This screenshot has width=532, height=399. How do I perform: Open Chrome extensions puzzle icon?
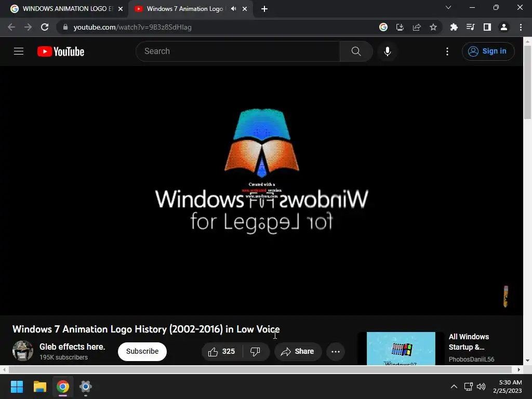(454, 27)
